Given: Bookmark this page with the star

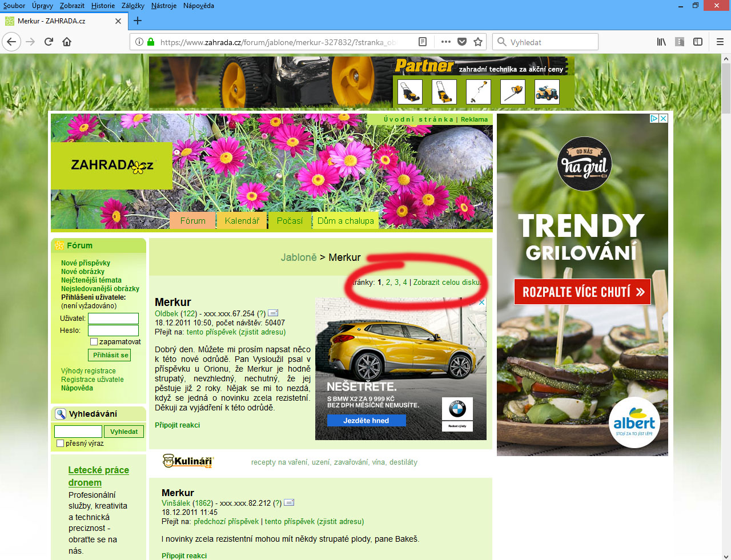Looking at the screenshot, I should (478, 42).
